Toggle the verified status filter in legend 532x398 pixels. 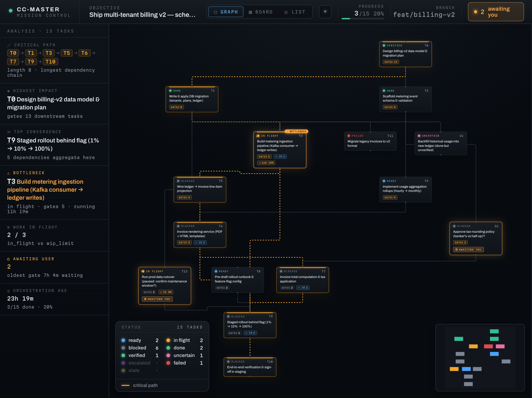140,355
